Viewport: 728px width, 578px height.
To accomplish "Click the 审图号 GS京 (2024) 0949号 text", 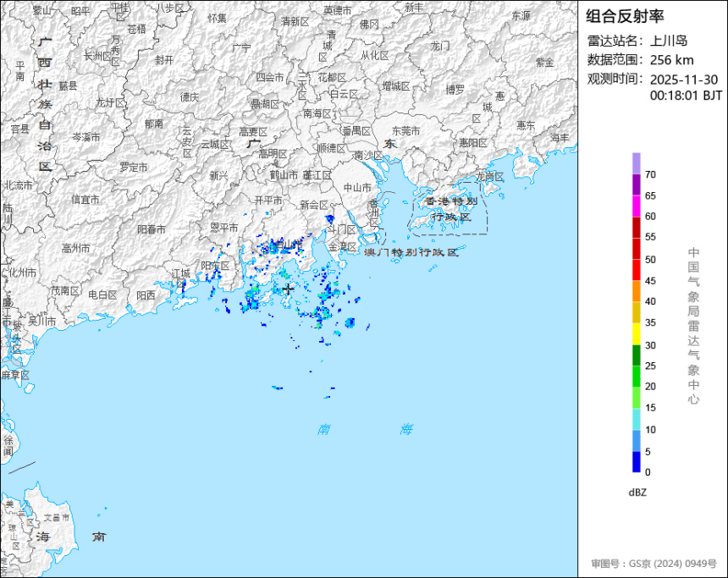I will click(654, 564).
